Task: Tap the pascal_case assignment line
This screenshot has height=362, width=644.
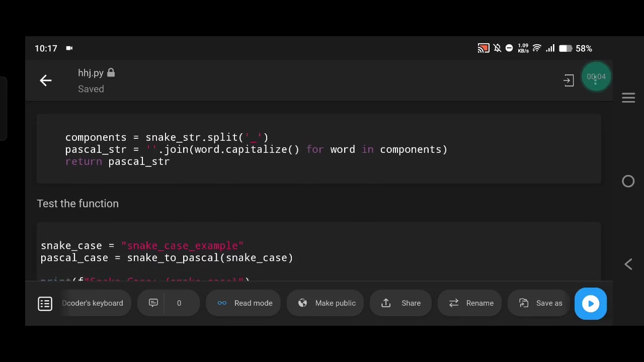Action: 167,258
